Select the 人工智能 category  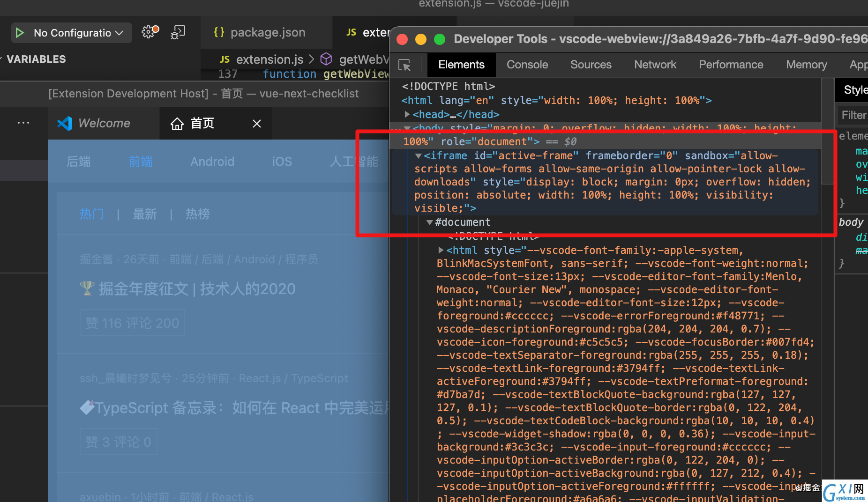354,162
